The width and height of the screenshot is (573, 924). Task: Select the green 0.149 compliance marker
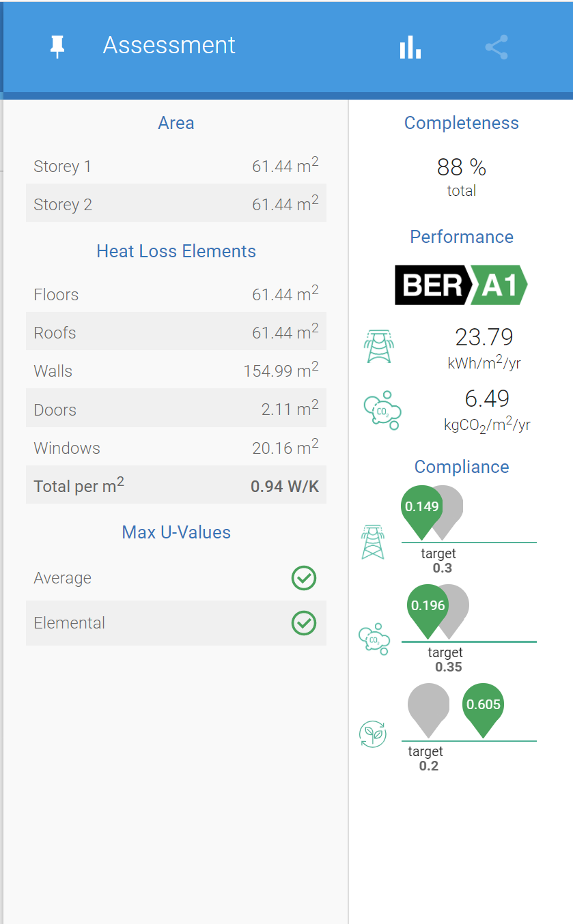pyautogui.click(x=422, y=509)
